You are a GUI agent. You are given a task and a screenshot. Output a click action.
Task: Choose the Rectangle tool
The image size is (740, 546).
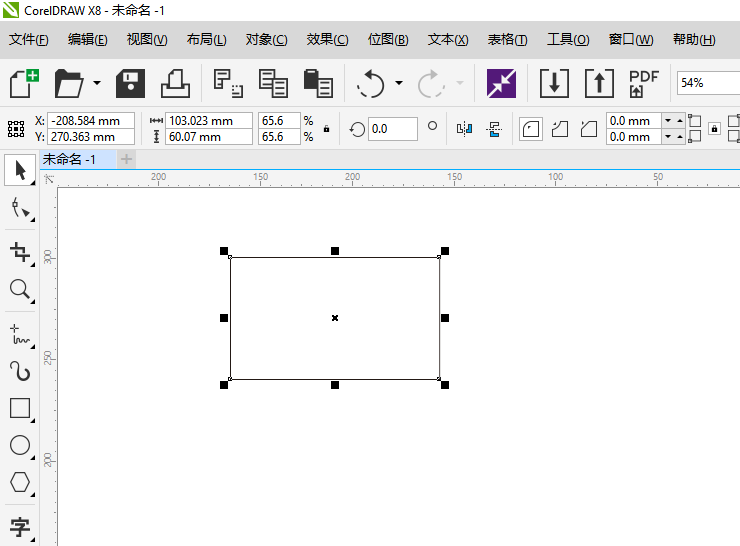coord(19,408)
